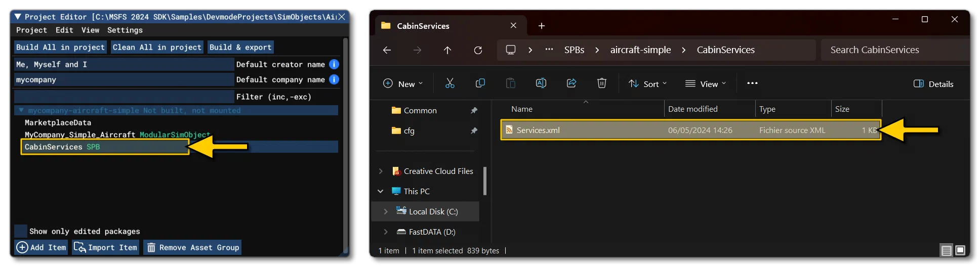Click Remove Asset Group button
This screenshot has height=267, width=980.
(x=192, y=247)
